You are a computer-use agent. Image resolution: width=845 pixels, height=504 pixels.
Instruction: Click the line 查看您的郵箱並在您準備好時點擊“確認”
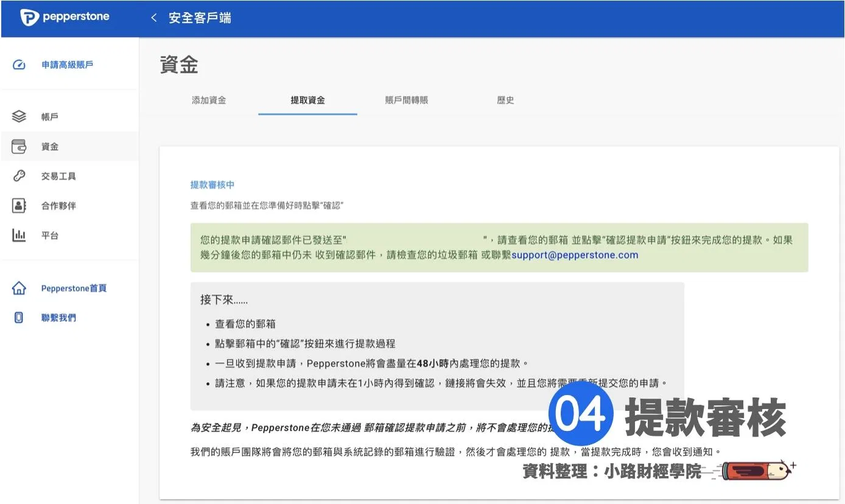(x=267, y=206)
